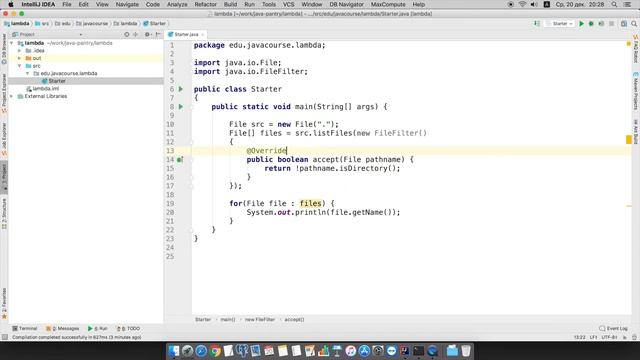The height and width of the screenshot is (360, 640).
Task: Open the Analyze menu
Action: [177, 4]
